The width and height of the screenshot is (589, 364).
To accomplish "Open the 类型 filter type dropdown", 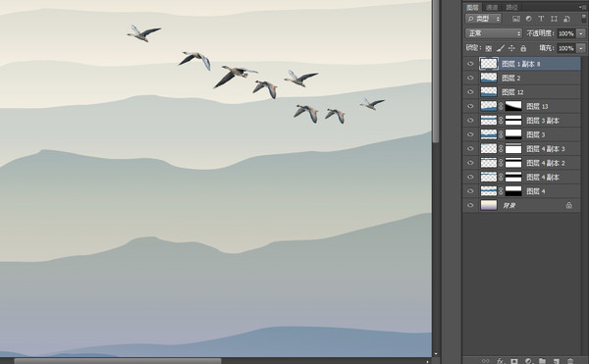I will click(483, 19).
